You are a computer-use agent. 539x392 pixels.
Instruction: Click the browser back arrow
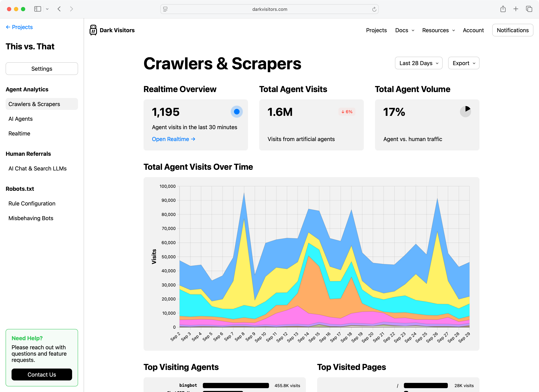[59, 9]
